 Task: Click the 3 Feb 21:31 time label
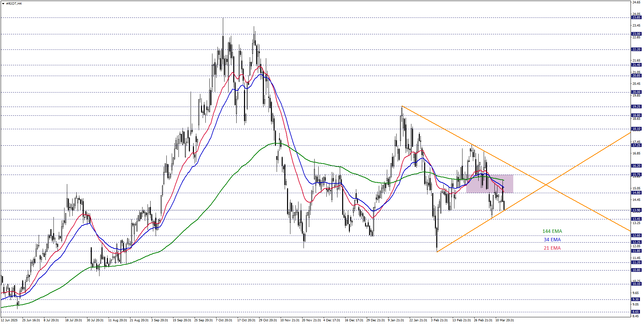tap(439, 320)
